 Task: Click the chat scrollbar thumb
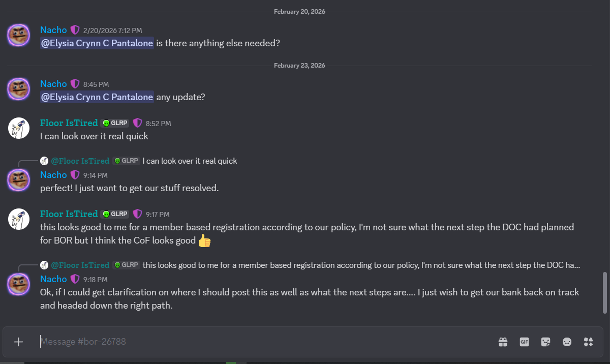[604, 292]
